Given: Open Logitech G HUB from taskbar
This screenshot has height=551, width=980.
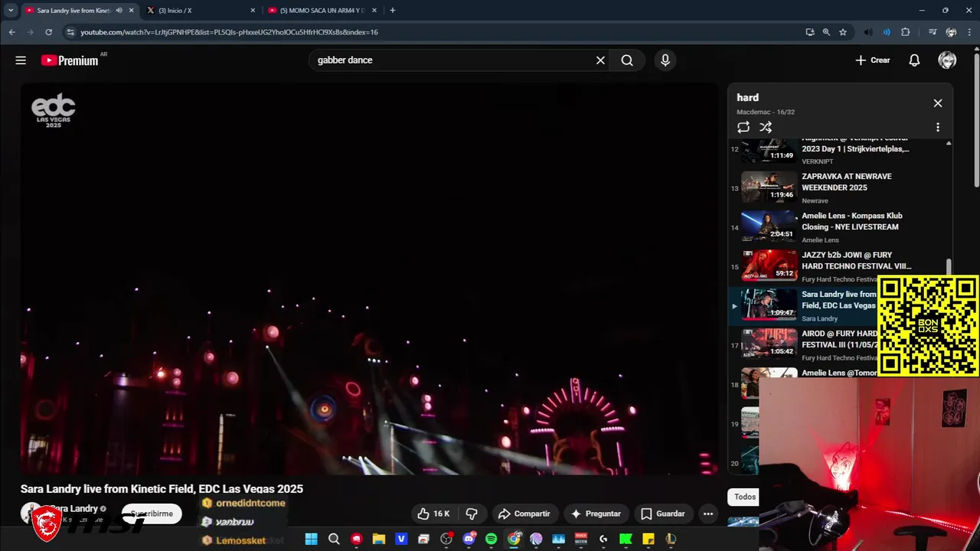Looking at the screenshot, I should 603,539.
